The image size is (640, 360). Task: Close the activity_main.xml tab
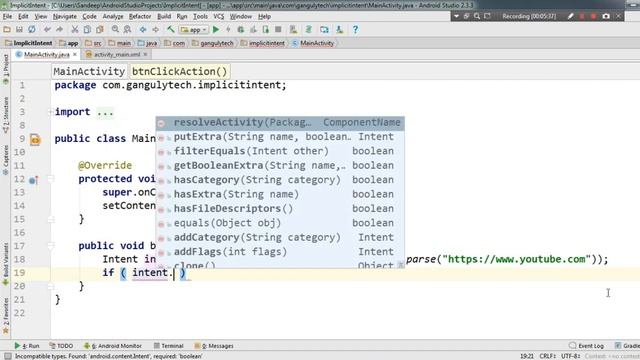point(145,54)
